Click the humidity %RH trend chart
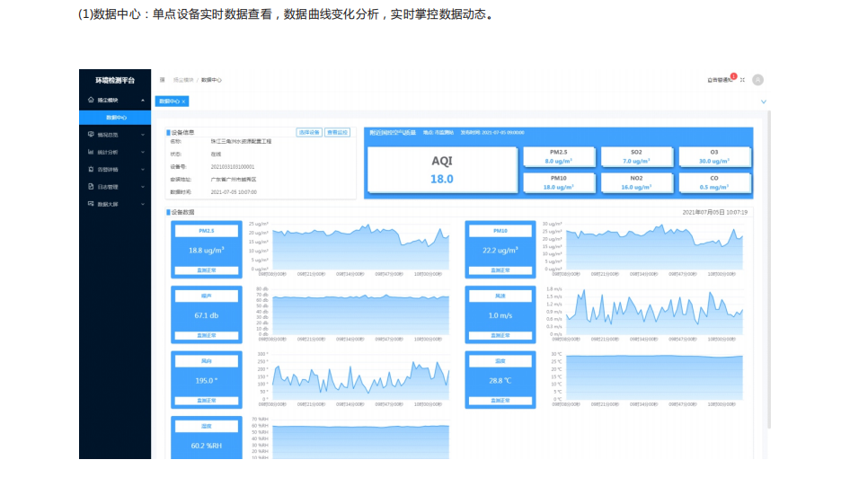Viewport: 850px width, 504px height. tap(360, 439)
